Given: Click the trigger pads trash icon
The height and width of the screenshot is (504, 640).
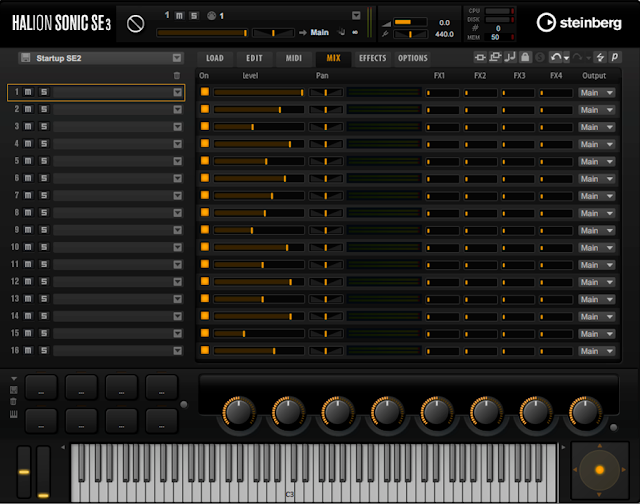Looking at the screenshot, I should 13,402.
